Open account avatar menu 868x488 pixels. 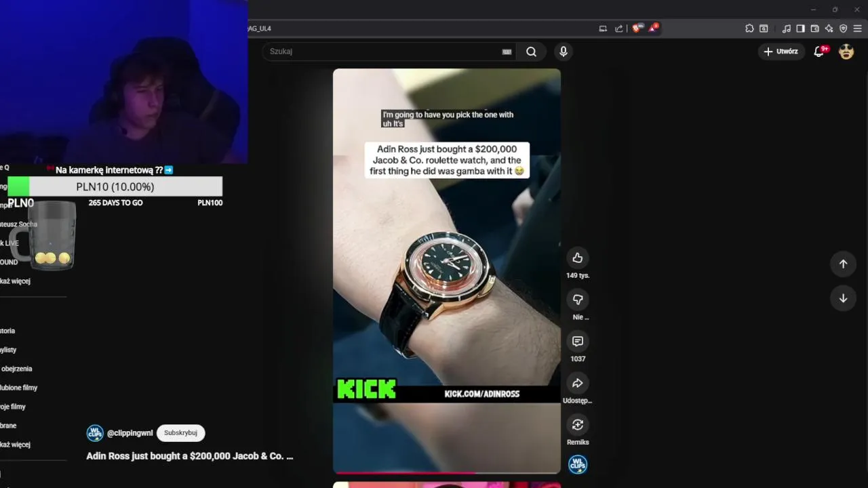tap(846, 52)
